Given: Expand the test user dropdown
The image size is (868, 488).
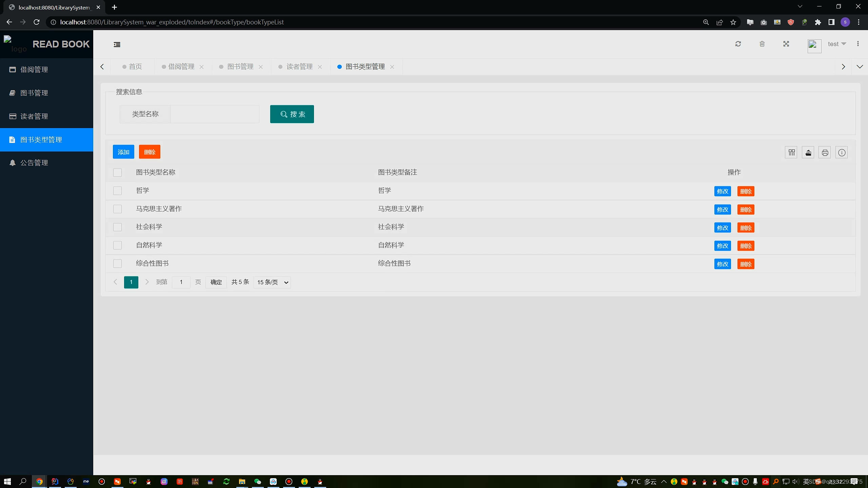Looking at the screenshot, I should (837, 44).
